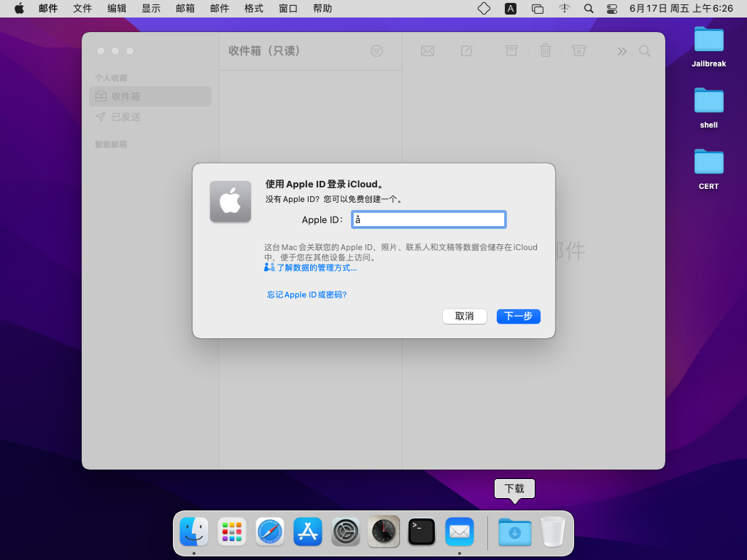Click the Mail window search magnifier icon
Viewport: 747px width, 560px height.
[645, 51]
